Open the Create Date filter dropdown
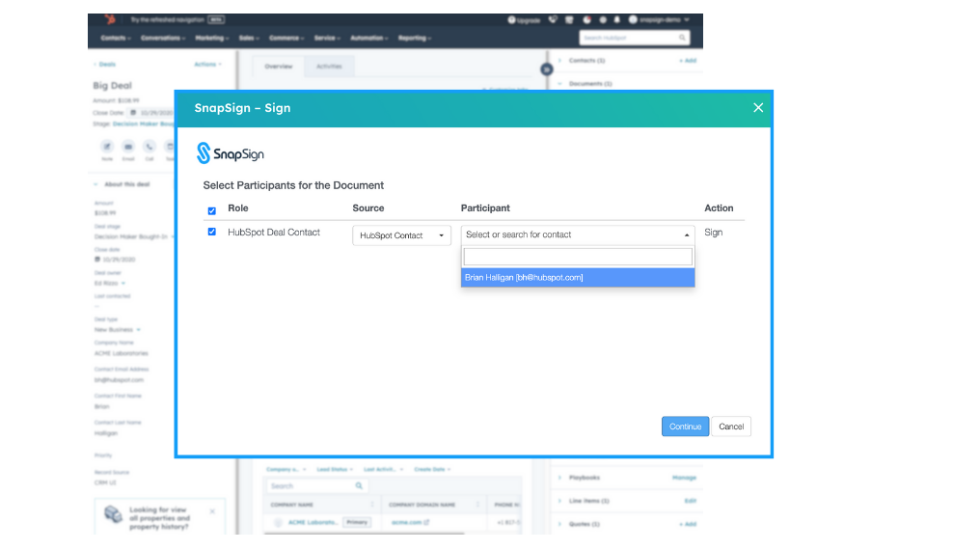The image size is (980, 551). [432, 470]
